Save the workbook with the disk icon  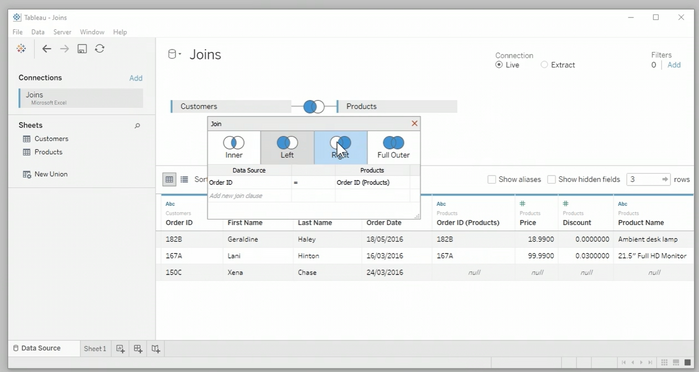pyautogui.click(x=82, y=49)
